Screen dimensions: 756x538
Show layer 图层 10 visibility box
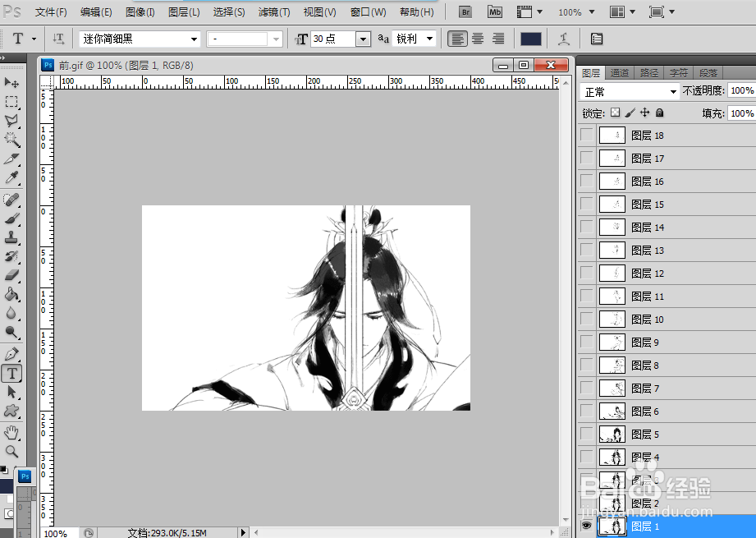click(x=586, y=319)
